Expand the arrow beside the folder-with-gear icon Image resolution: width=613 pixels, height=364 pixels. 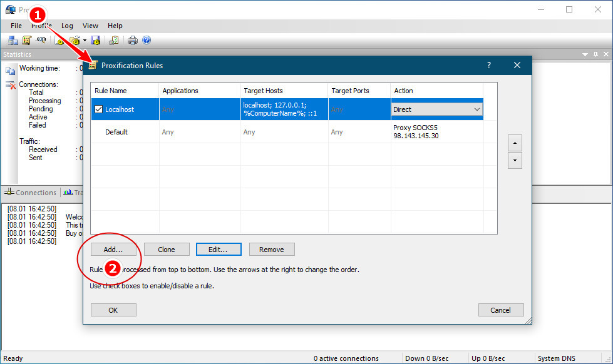click(85, 40)
